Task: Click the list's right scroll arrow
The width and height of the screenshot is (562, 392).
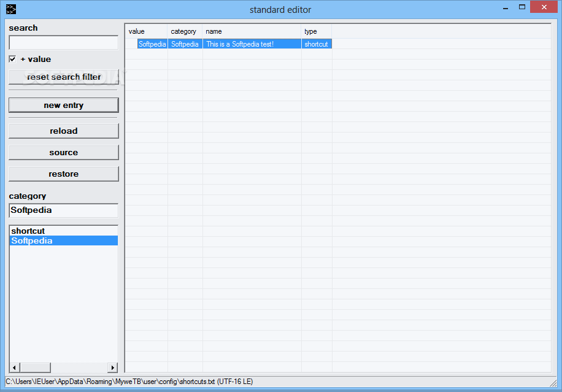Action: [x=113, y=367]
